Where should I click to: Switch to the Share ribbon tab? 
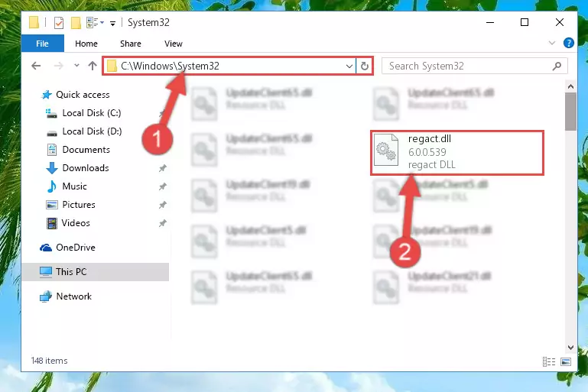pyautogui.click(x=131, y=44)
